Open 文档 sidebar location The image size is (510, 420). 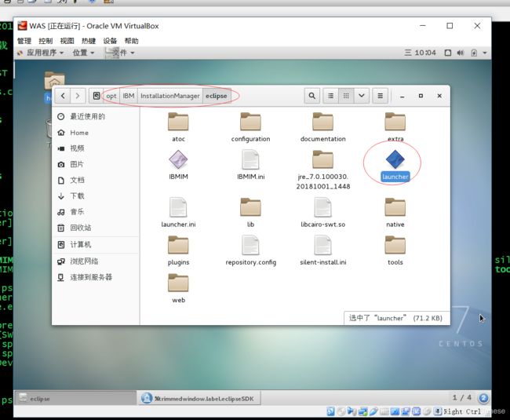point(96,180)
